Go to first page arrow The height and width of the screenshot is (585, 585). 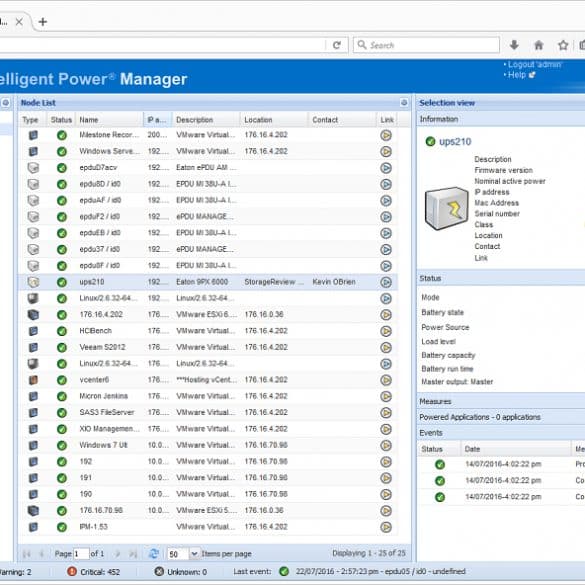pyautogui.click(x=26, y=554)
